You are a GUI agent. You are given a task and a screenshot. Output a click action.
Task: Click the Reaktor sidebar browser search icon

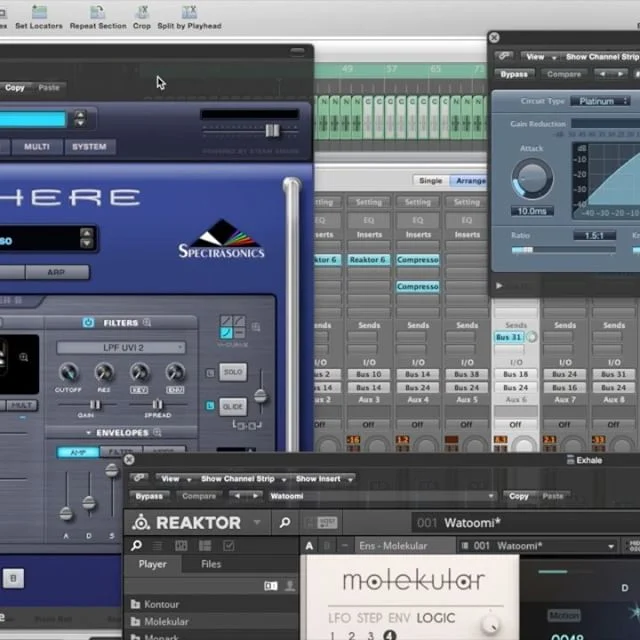pyautogui.click(x=136, y=546)
